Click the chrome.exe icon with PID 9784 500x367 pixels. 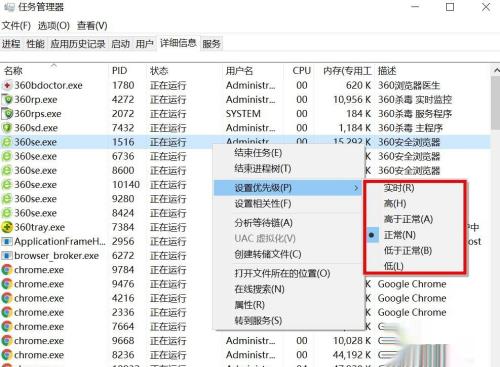click(7, 270)
